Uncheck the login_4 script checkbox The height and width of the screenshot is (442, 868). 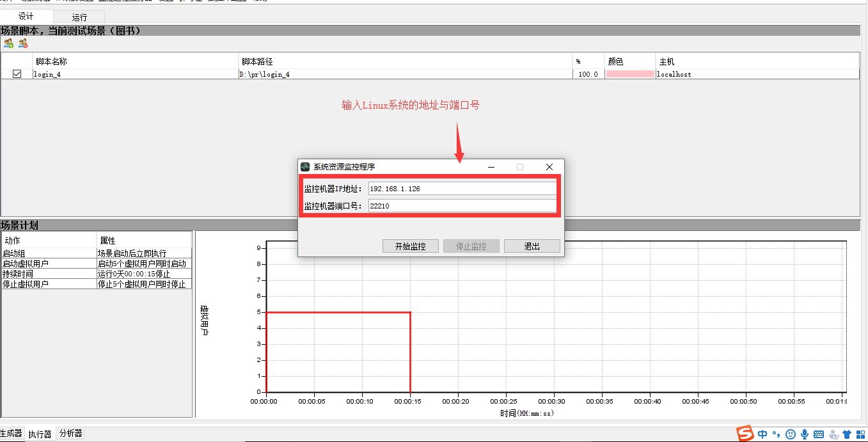pyautogui.click(x=17, y=74)
